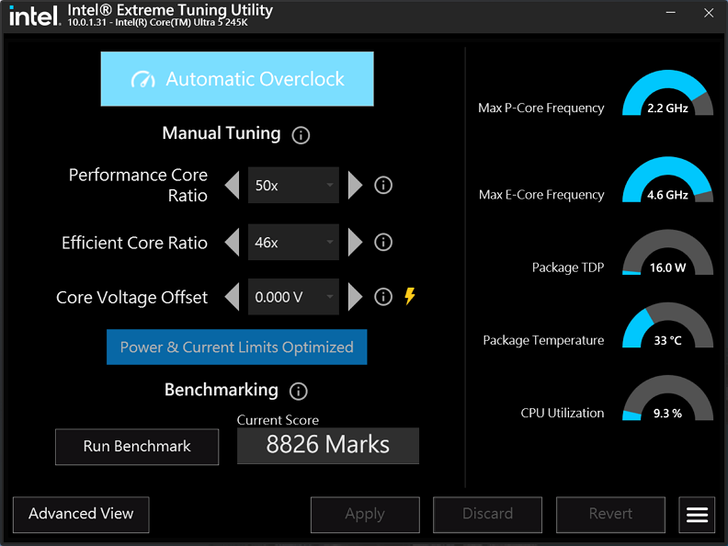Click the Intel logo
Screen dimensions: 728x546
pyautogui.click(x=34, y=16)
